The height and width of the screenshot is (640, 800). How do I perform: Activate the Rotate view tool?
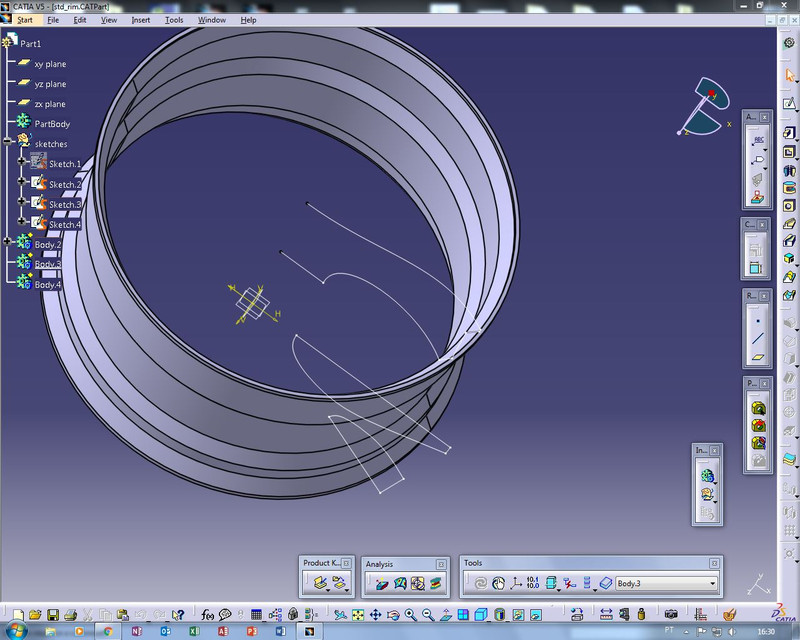point(393,611)
